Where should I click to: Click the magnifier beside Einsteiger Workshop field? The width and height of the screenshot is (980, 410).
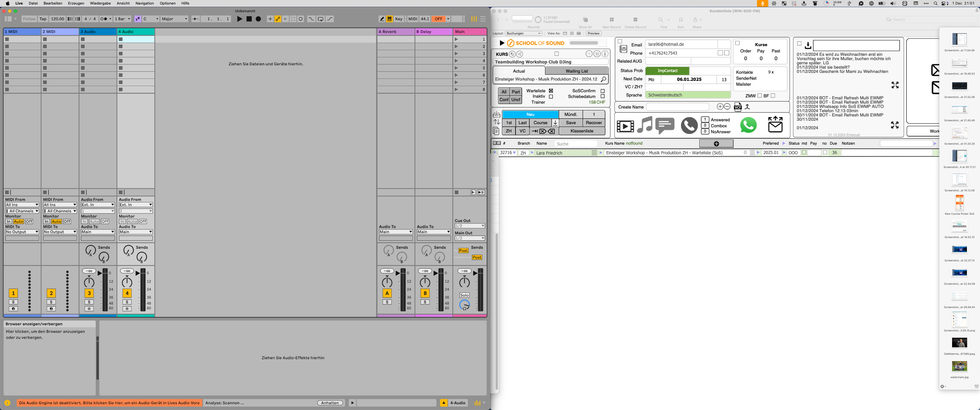coord(603,79)
